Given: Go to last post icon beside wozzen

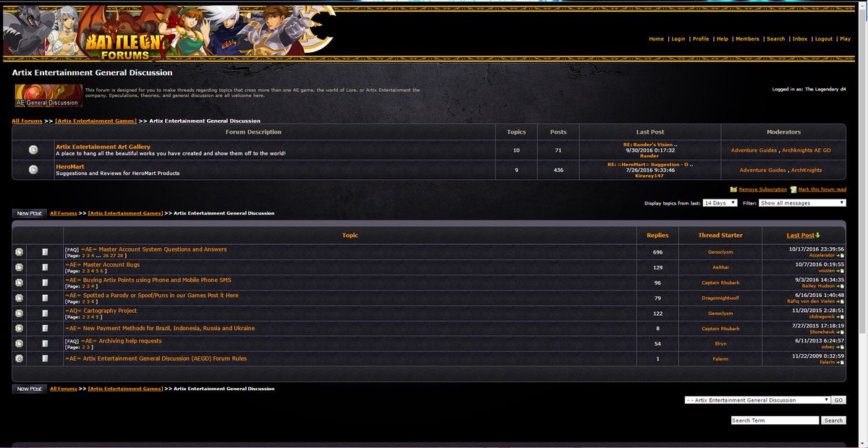Looking at the screenshot, I should [841, 271].
